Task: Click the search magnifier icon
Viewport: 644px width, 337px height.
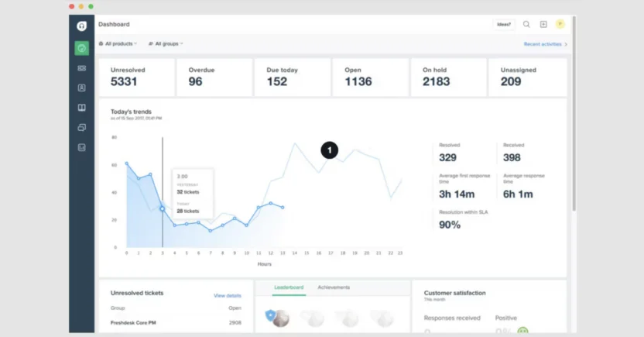Action: [526, 25]
